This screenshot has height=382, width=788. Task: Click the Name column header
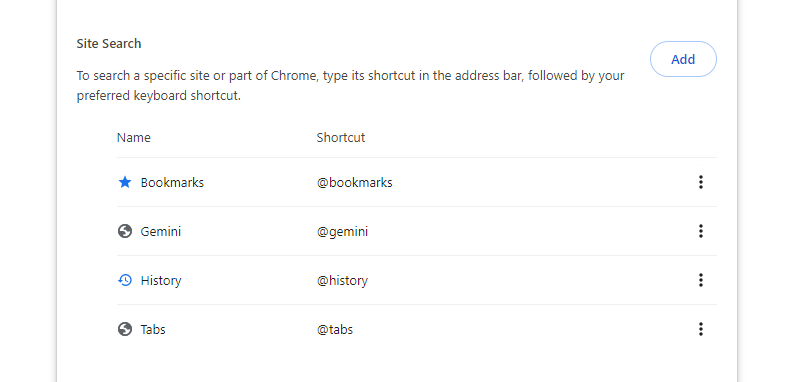134,138
